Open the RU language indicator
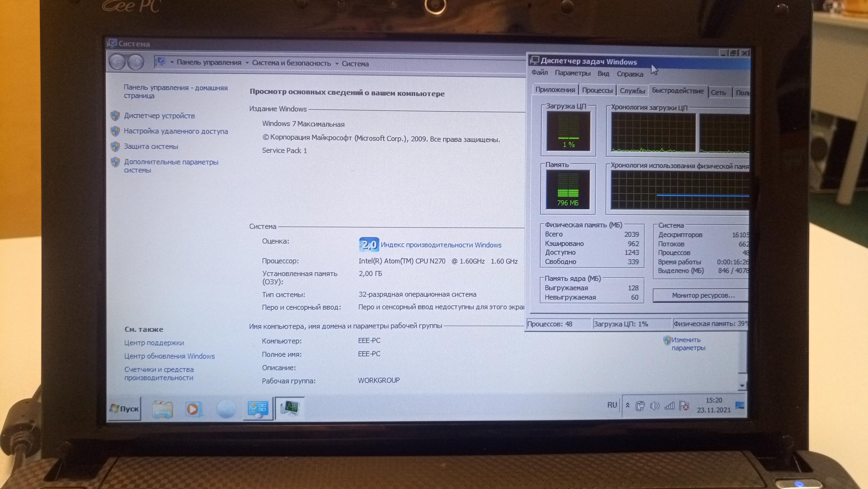The height and width of the screenshot is (489, 868). tap(612, 405)
